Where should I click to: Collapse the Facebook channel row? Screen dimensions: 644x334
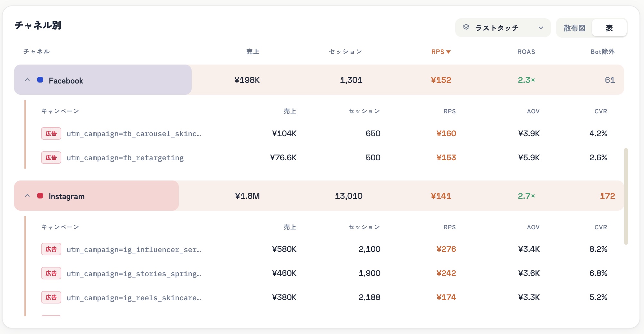coord(27,80)
